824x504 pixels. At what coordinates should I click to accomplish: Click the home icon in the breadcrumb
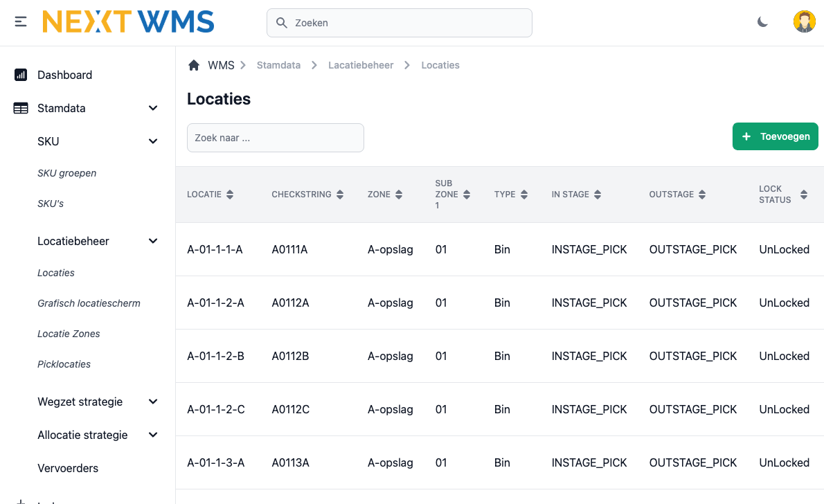coord(194,64)
